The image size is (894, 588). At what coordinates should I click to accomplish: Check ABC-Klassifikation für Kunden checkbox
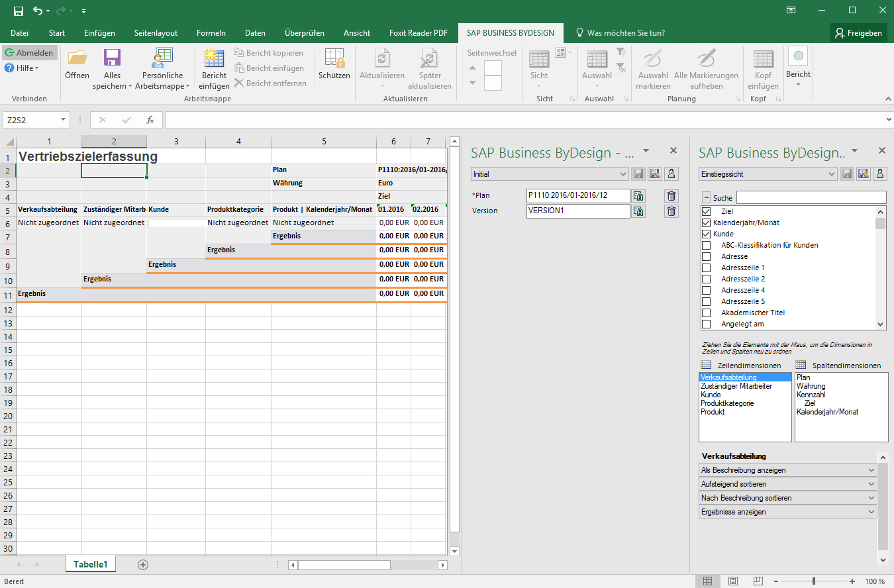click(706, 245)
